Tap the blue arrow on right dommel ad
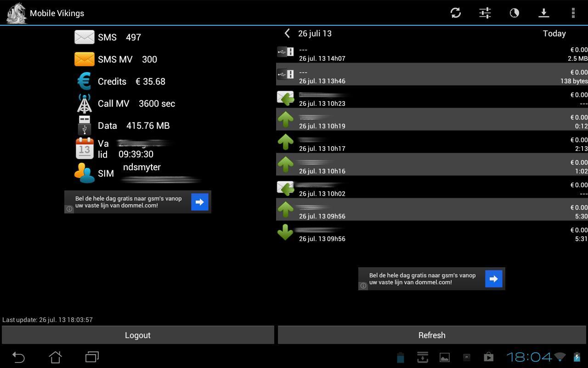 [x=494, y=279]
